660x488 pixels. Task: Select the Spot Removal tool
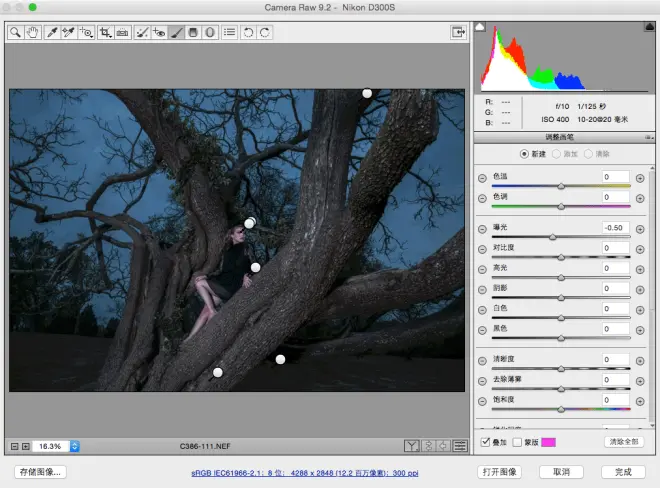pos(142,32)
